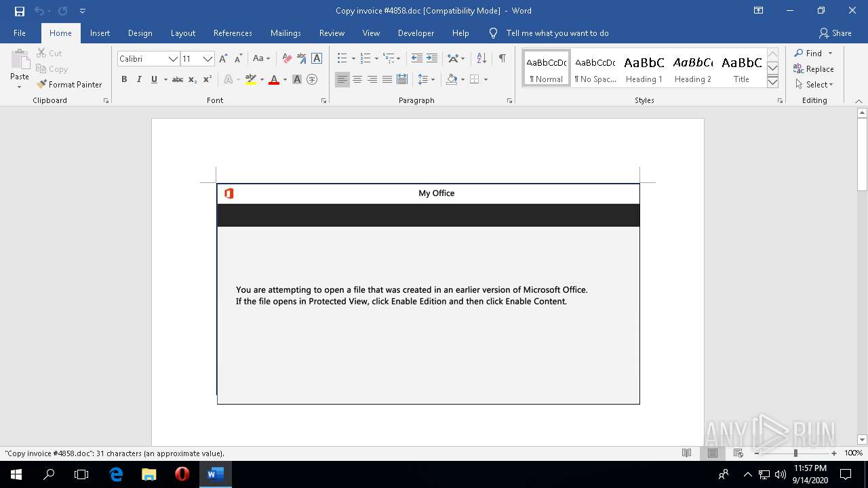
Task: Click the Share button
Action: (835, 33)
